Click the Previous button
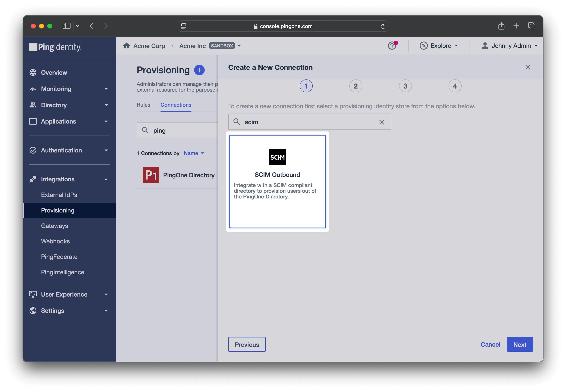 click(x=247, y=344)
